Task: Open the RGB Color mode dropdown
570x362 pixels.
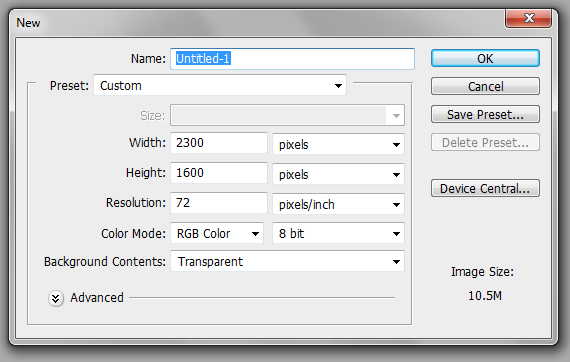Action: [217, 233]
